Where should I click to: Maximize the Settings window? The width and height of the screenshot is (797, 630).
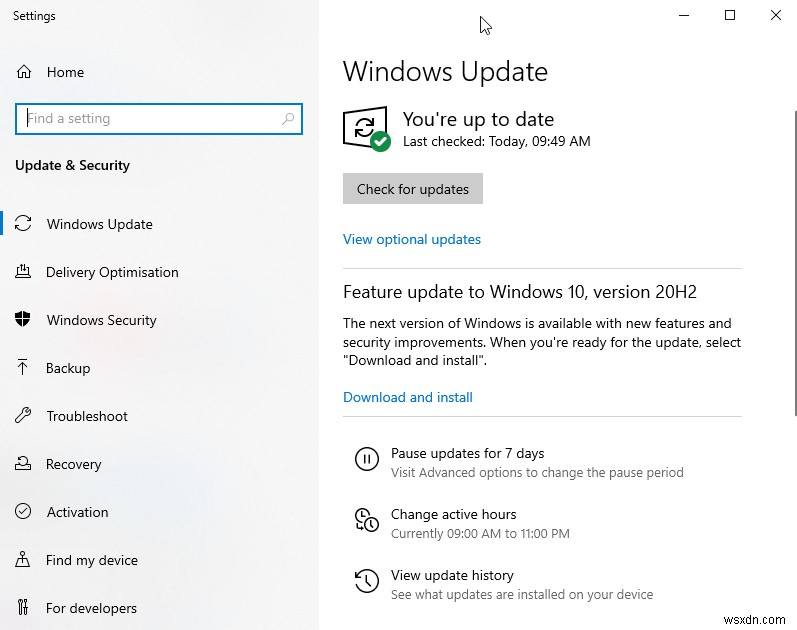point(730,15)
